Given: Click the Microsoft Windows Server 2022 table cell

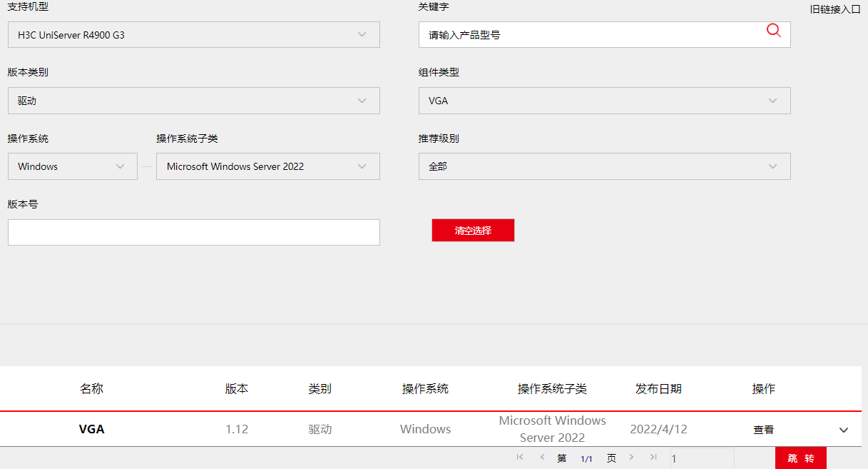Looking at the screenshot, I should [x=552, y=429].
